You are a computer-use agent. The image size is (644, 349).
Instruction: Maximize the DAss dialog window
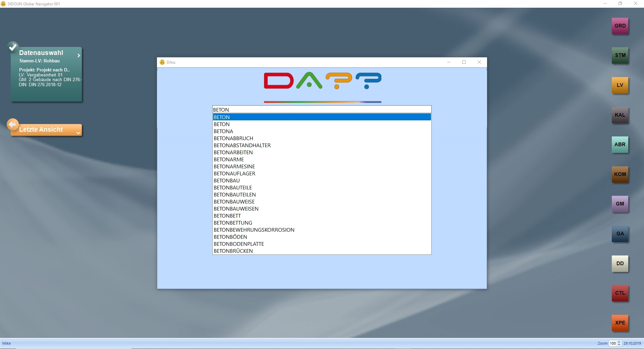[464, 62]
